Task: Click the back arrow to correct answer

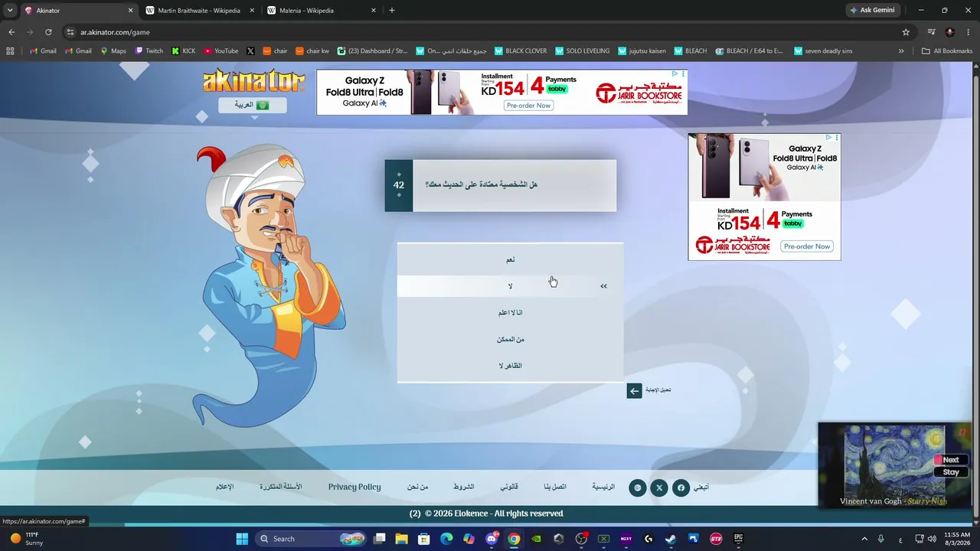Action: (x=634, y=391)
